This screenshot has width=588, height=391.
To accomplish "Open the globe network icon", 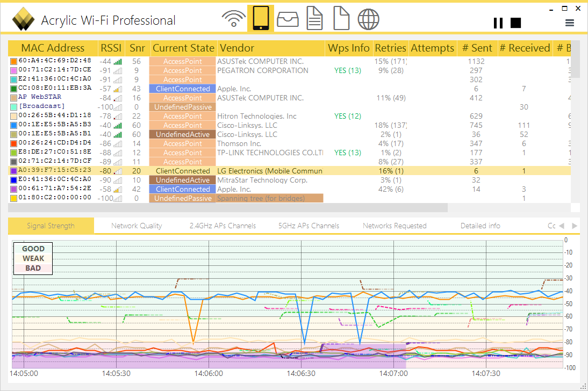I will point(368,19).
